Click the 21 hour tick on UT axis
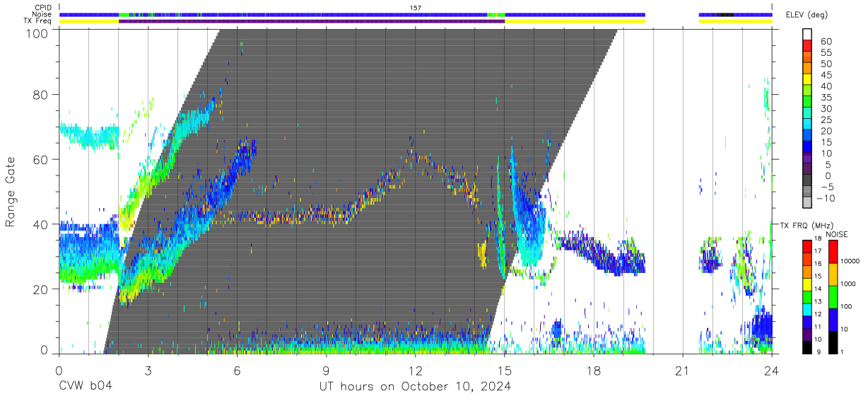 (x=683, y=370)
